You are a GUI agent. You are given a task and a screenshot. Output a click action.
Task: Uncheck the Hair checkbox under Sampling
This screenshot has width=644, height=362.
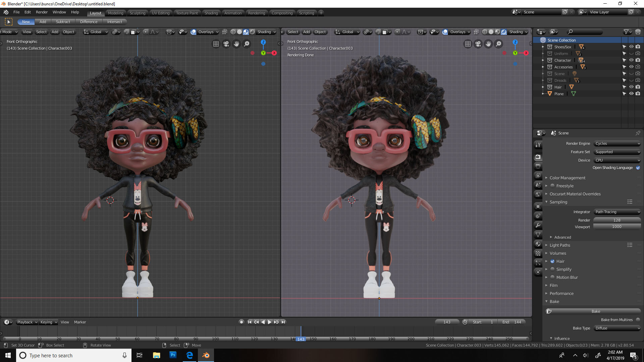coord(552,261)
